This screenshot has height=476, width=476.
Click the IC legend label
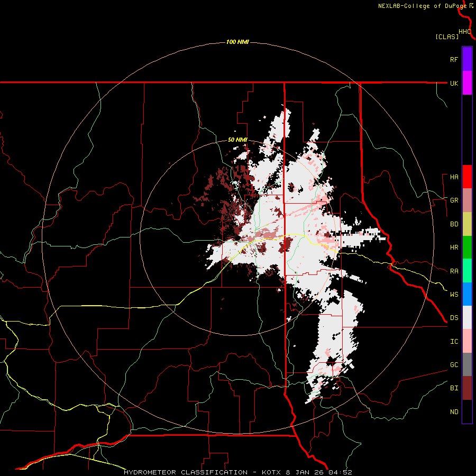coord(454,342)
